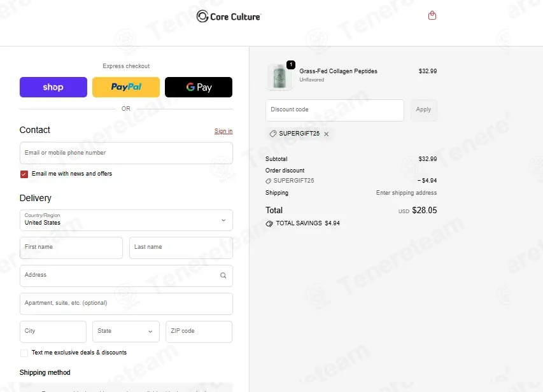
Task: Click the tag icon on SUPERGIFT25 chip
Action: (x=273, y=134)
